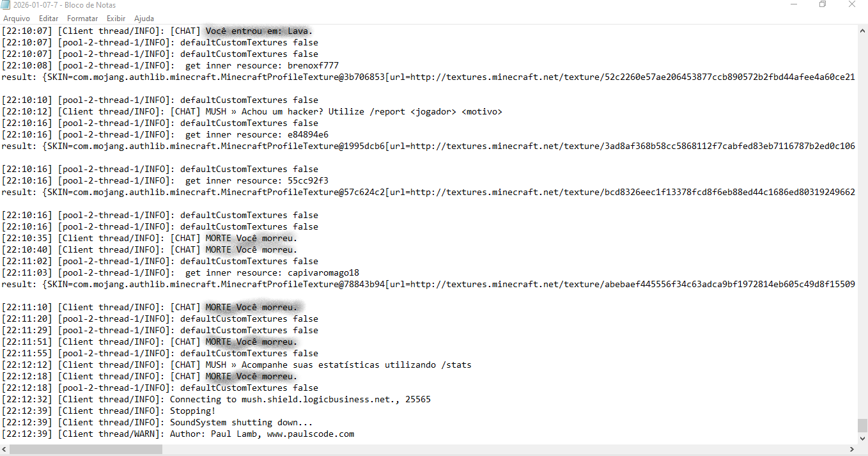
Task: Click the line 'Você entrou em: Lava.'
Action: coord(157,31)
